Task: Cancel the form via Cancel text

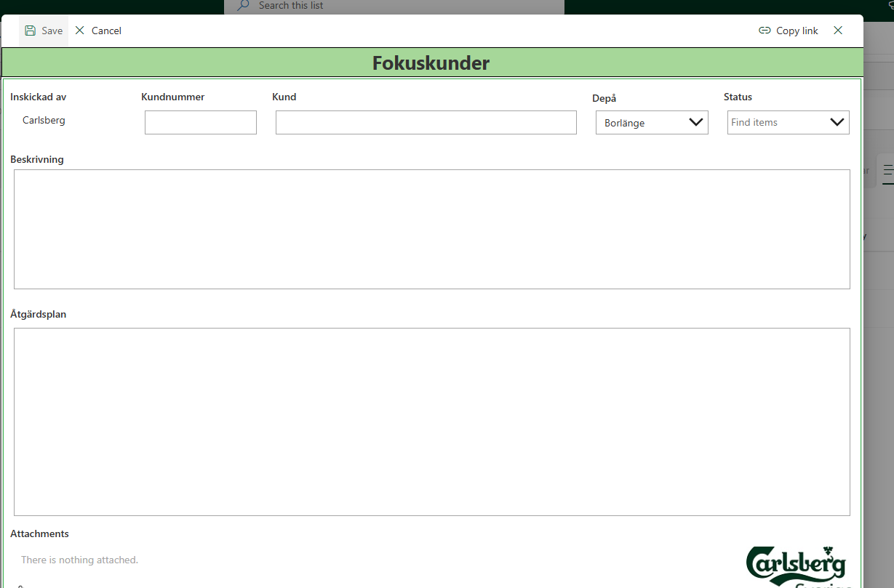Action: pos(106,31)
